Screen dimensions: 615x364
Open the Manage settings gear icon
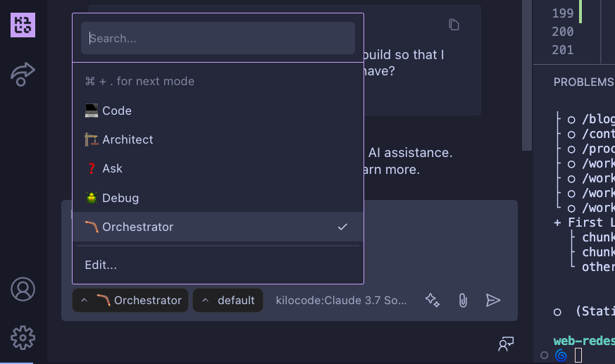click(23, 337)
